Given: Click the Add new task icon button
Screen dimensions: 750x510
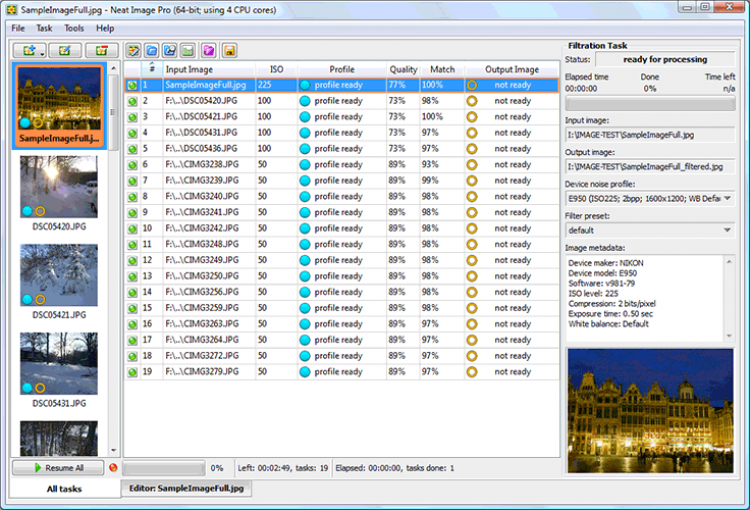Looking at the screenshot, I should point(28,50).
